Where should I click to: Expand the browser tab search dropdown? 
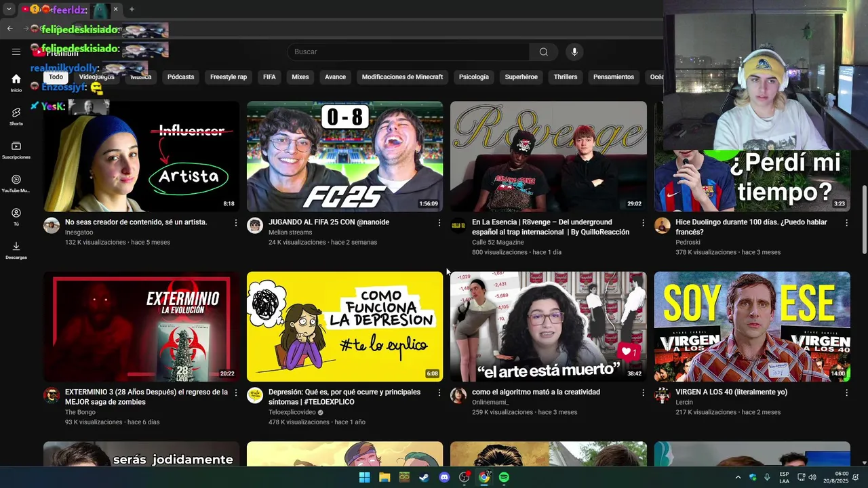click(x=9, y=9)
